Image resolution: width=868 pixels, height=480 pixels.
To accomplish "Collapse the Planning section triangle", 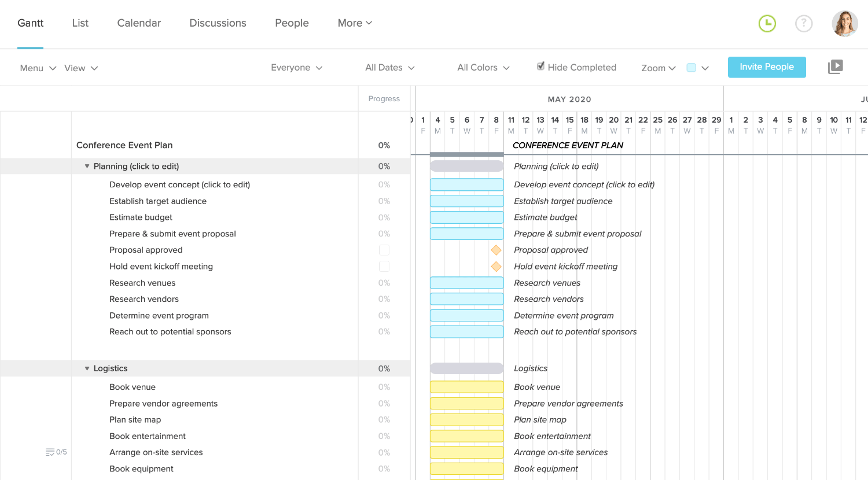I will [x=87, y=166].
